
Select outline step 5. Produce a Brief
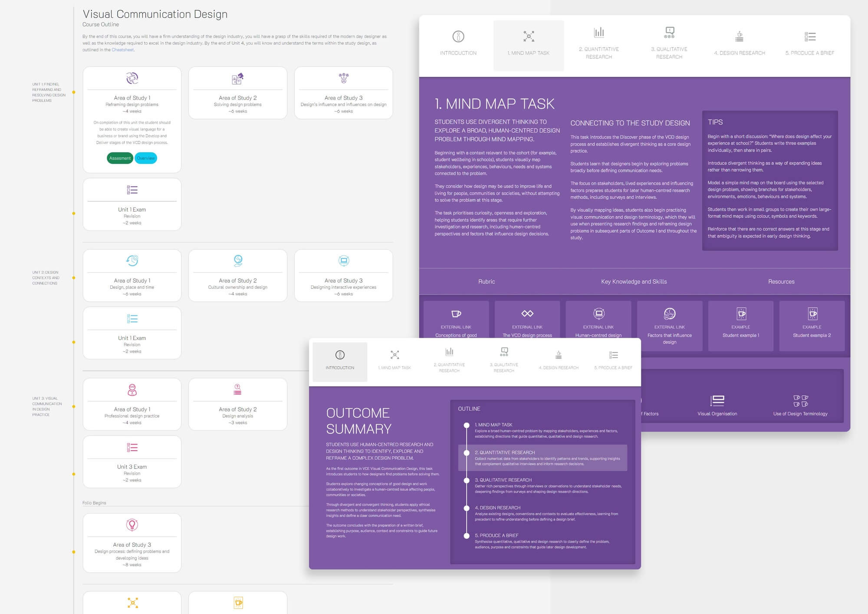pyautogui.click(x=542, y=541)
